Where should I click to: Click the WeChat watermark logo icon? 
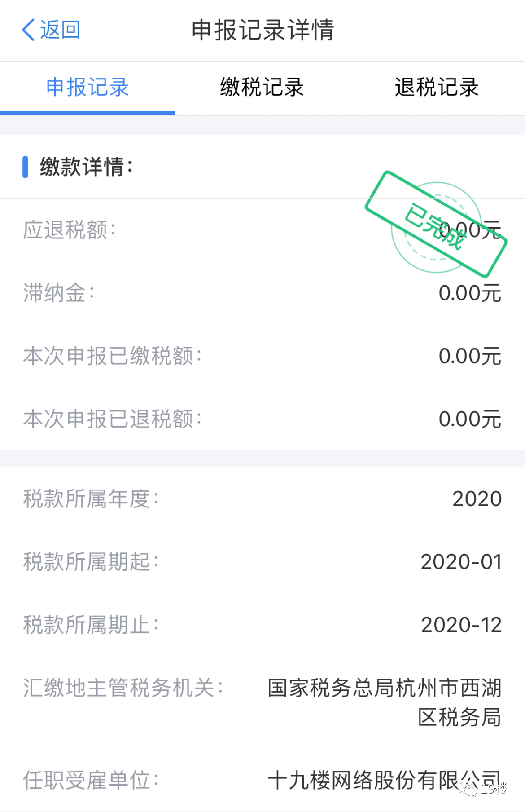pos(468,788)
